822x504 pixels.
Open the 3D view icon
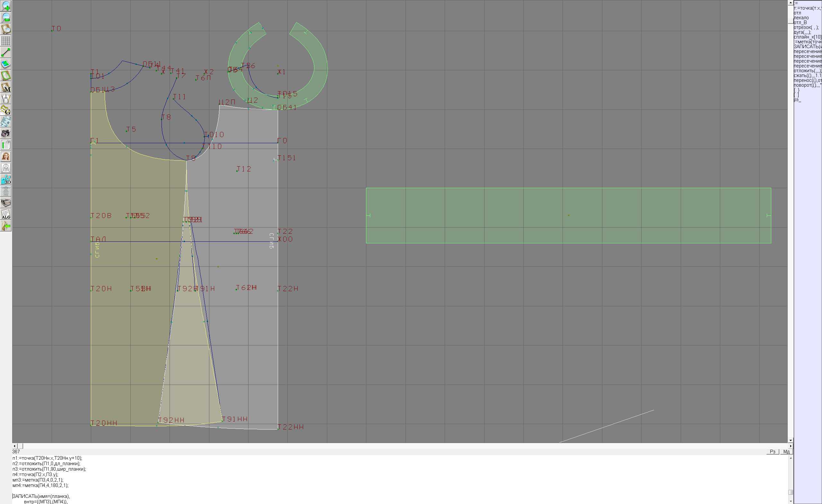tap(6, 180)
